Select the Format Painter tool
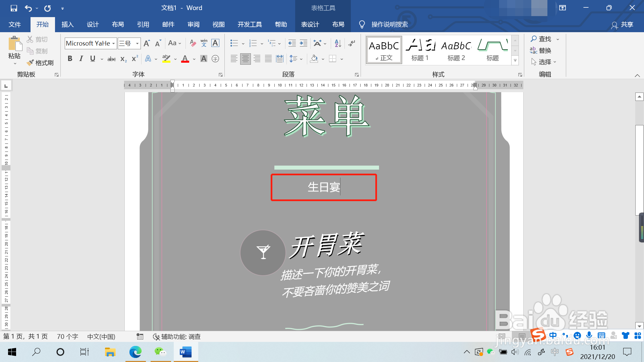 pos(40,62)
